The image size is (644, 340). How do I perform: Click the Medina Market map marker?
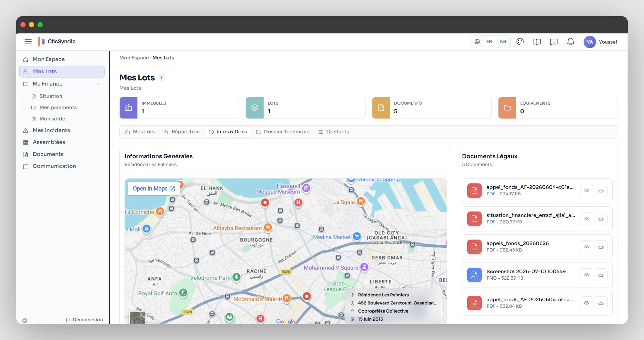pos(357,237)
